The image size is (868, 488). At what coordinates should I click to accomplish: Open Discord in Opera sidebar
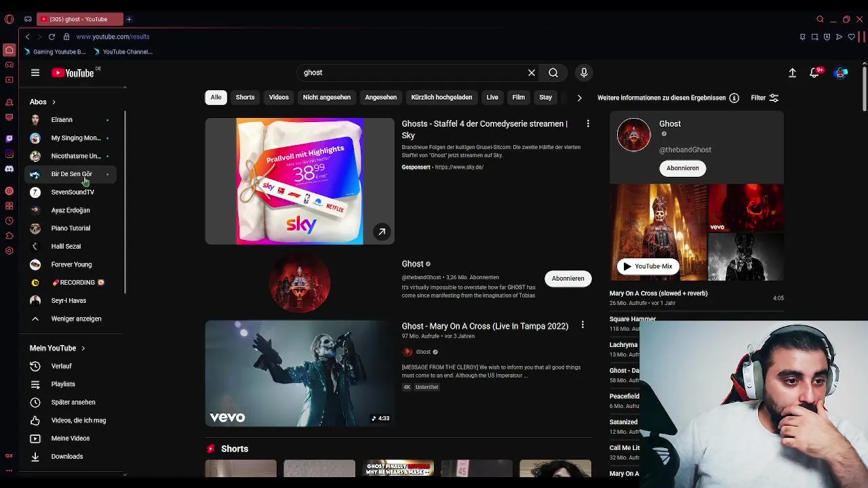(x=9, y=169)
